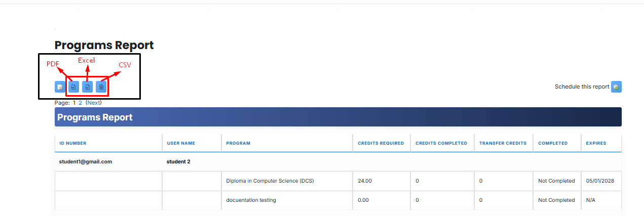Click Not Completed in the Diploma row
The width and height of the screenshot is (644, 216).
[x=556, y=181]
